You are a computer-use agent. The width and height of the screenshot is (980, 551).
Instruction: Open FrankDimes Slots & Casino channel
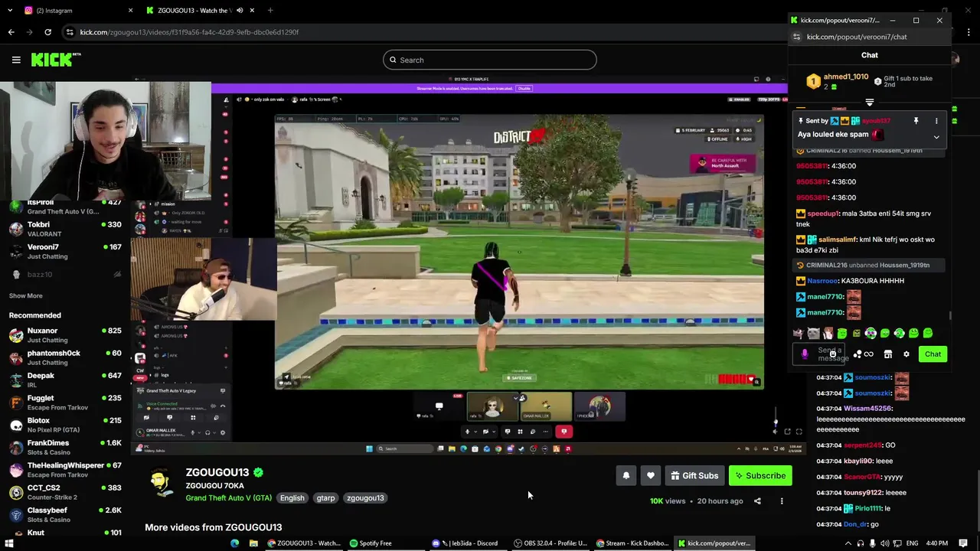65,447
